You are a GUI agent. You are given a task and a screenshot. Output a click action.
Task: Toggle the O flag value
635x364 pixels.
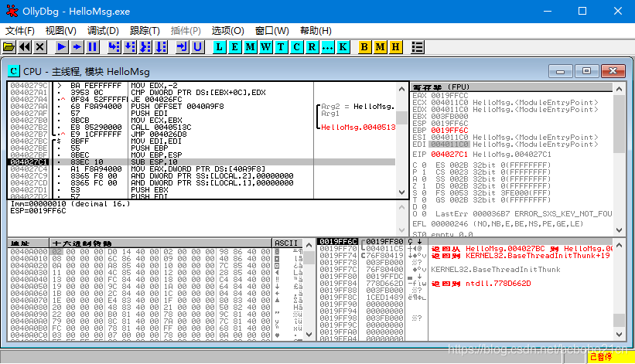pos(424,213)
